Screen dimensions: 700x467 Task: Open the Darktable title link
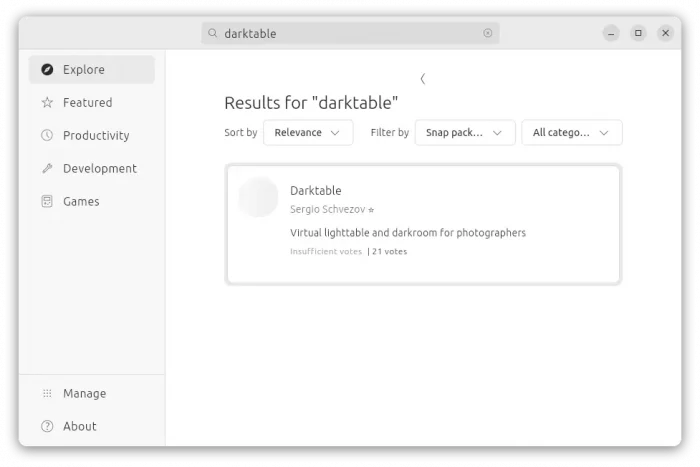[315, 191]
